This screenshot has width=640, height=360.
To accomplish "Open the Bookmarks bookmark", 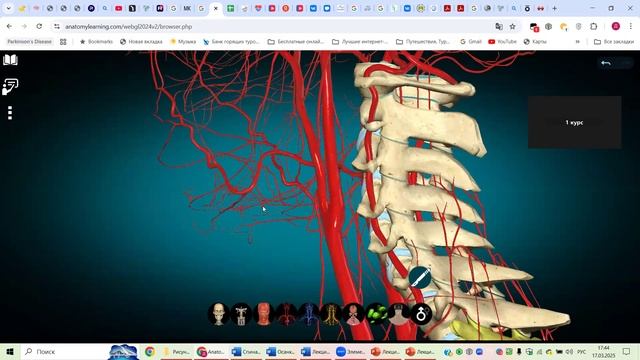I will [x=96, y=42].
